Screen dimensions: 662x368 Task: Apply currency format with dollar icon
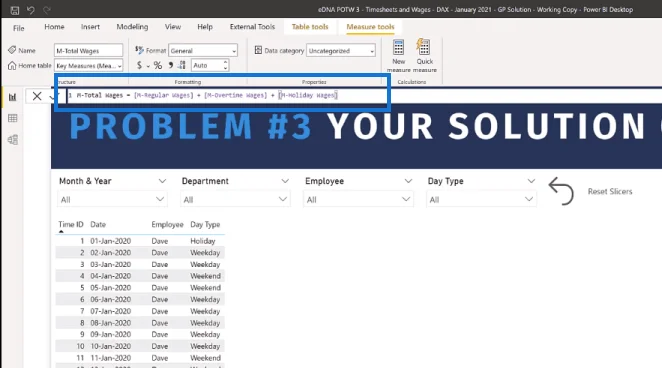(139, 65)
